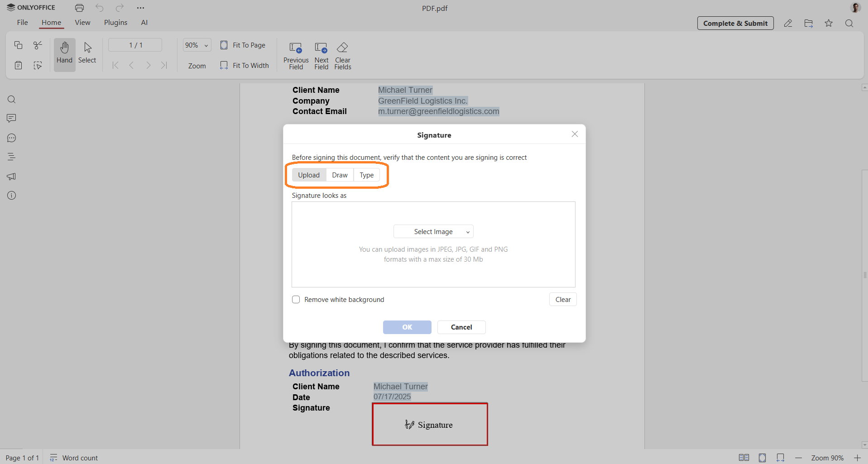Activate the Select tool

[87, 53]
